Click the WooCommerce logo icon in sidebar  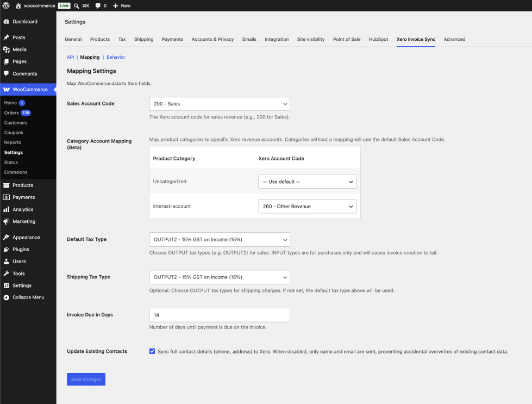coord(7,90)
